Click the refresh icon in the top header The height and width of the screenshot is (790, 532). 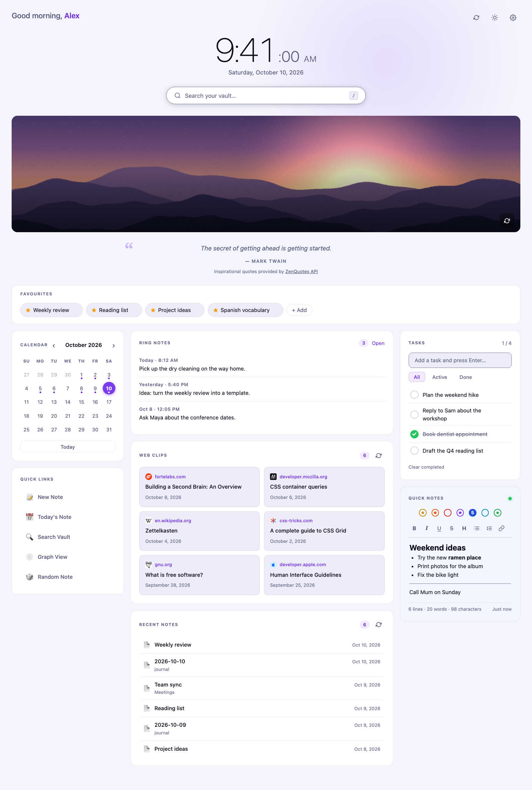tap(476, 18)
